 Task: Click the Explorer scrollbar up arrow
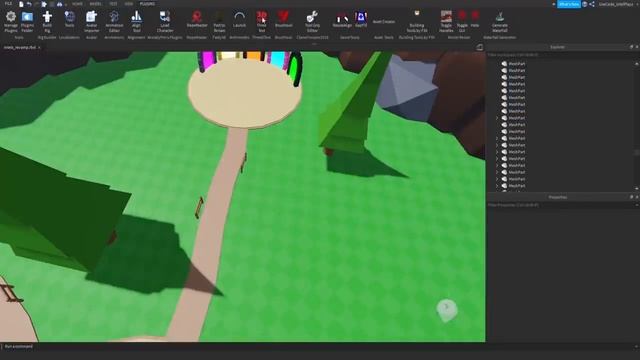pyautogui.click(x=637, y=64)
